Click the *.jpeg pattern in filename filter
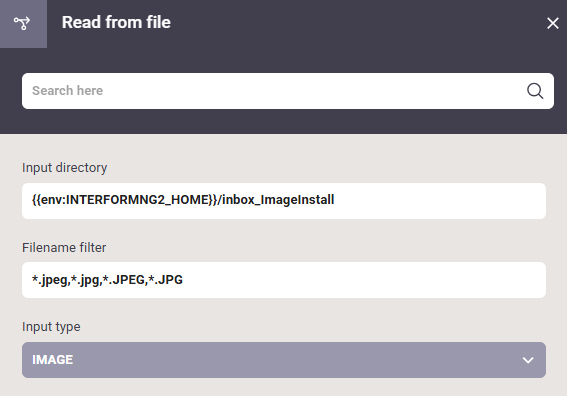Screen dimensions: 567x396 [50, 280]
